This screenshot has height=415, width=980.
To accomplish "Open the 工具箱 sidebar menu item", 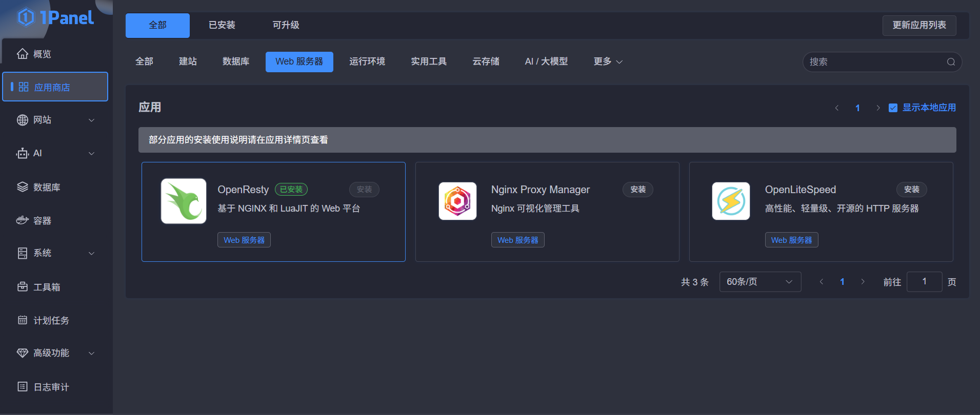I will pyautogui.click(x=55, y=287).
